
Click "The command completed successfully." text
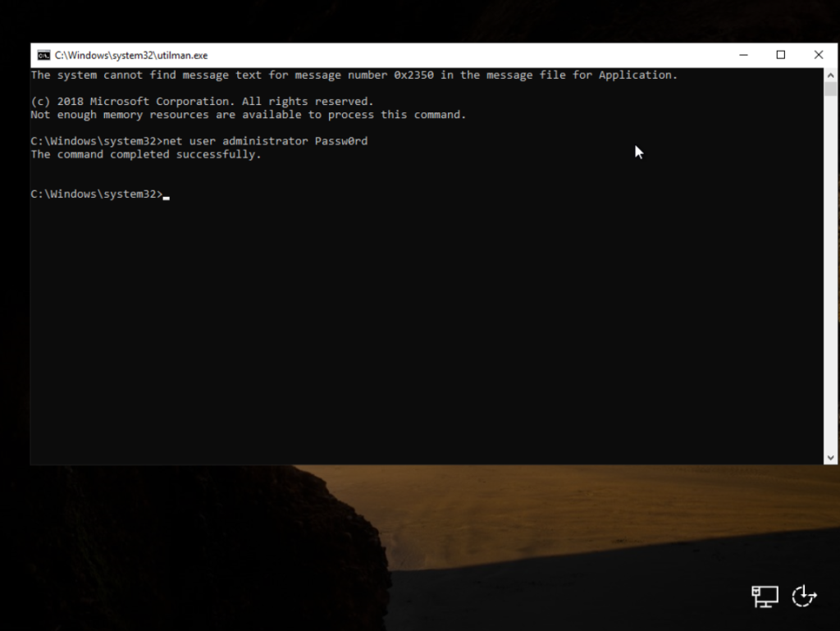[x=146, y=154]
